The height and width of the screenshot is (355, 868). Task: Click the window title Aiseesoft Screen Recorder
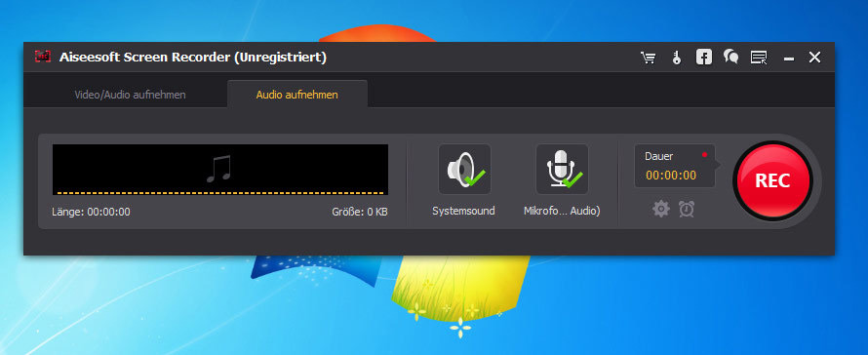(x=193, y=57)
